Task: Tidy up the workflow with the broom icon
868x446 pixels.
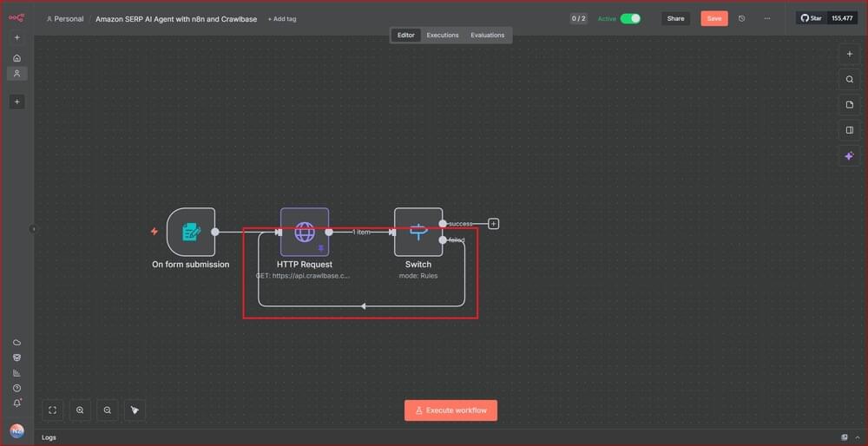Action: (x=135, y=410)
